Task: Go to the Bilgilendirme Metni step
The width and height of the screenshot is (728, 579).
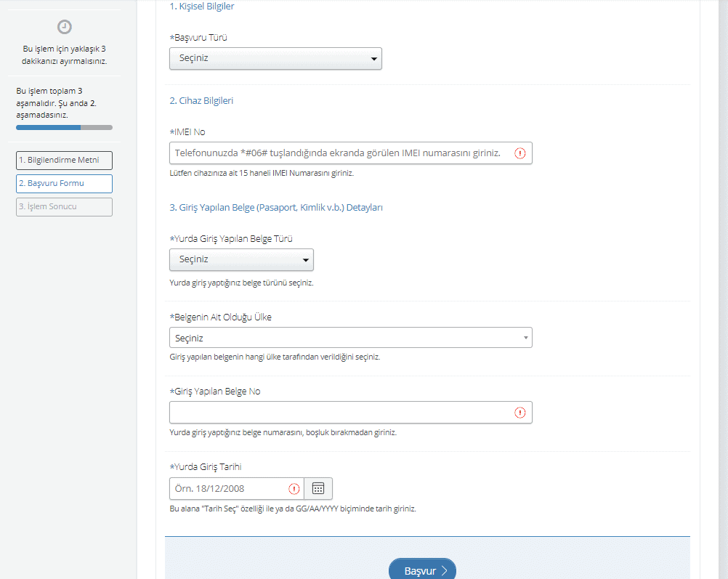Action: tap(64, 160)
